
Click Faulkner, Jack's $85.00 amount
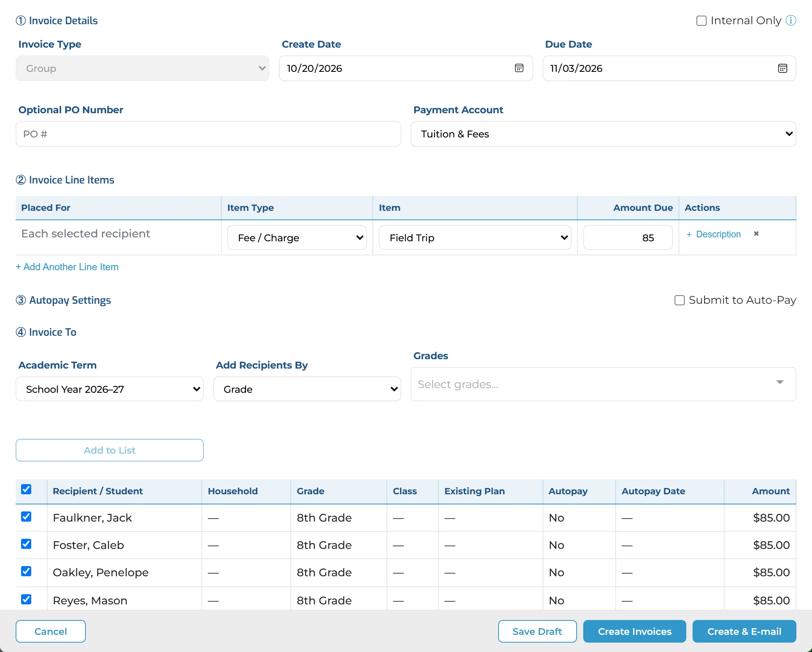pyautogui.click(x=771, y=518)
